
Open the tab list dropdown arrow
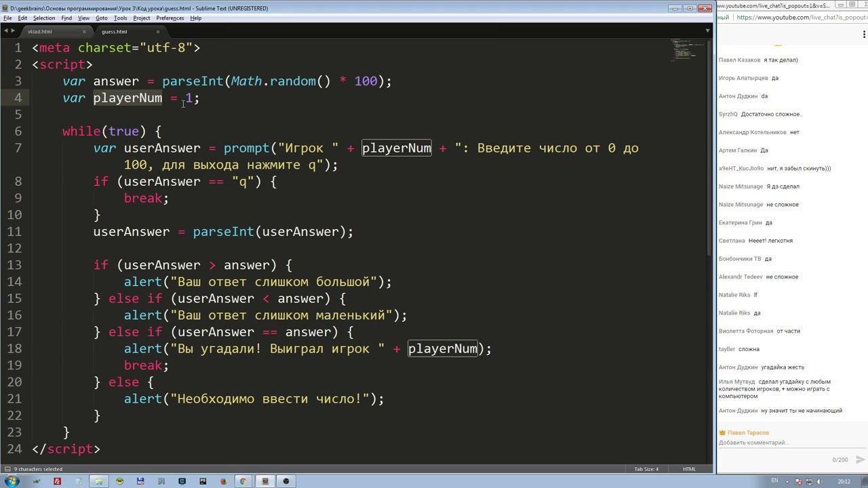tap(708, 31)
